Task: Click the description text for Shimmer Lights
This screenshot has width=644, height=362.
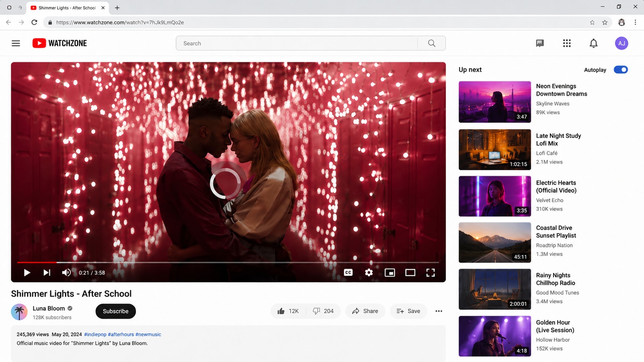Action: pos(82,343)
